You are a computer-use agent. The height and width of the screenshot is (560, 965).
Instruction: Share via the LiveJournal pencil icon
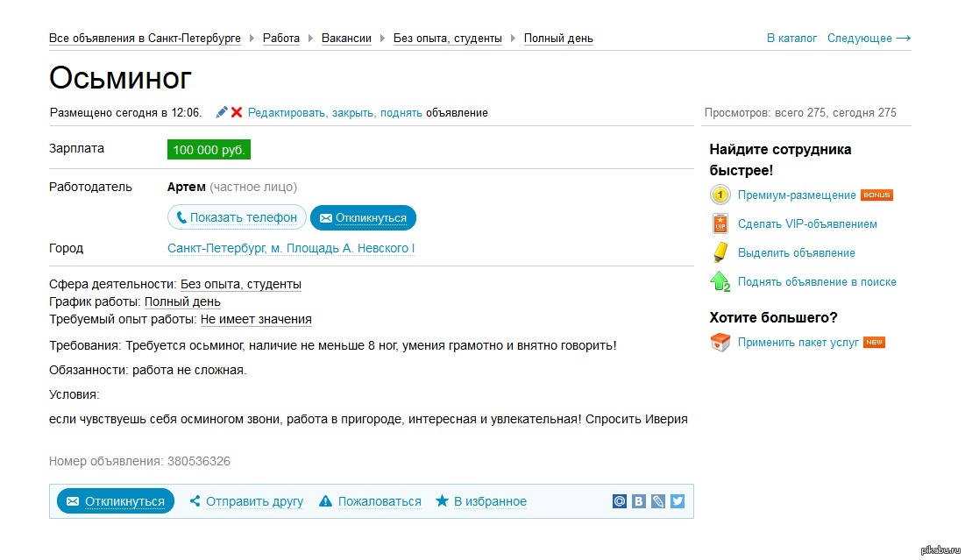click(x=658, y=501)
